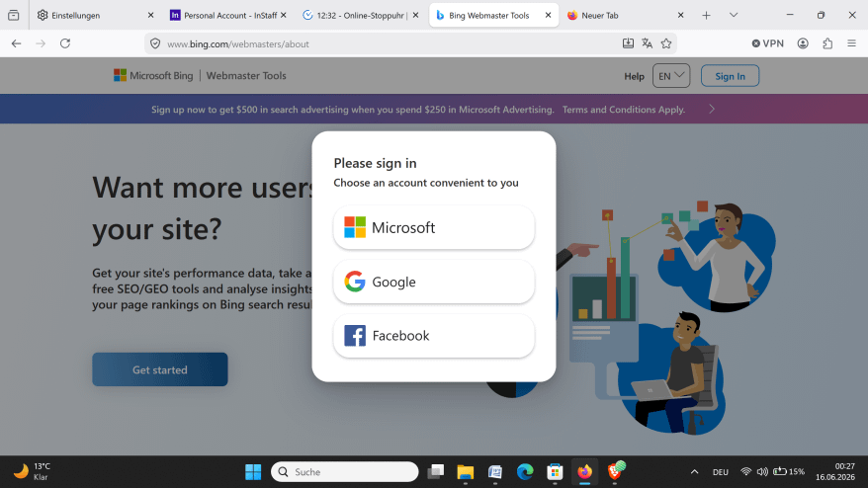
Task: Launch Microsoft Edge from the taskbar
Action: (525, 472)
